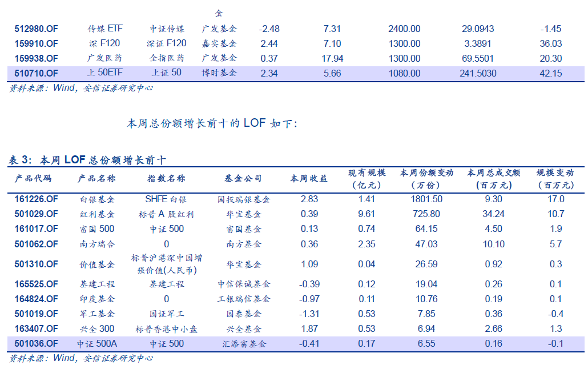588x365 pixels.
Task: Click index 标普 A 股红利
Action: click(166, 214)
